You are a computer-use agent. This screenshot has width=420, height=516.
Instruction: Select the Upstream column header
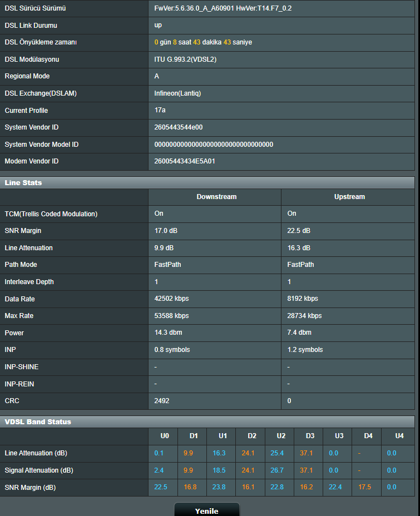(349, 197)
